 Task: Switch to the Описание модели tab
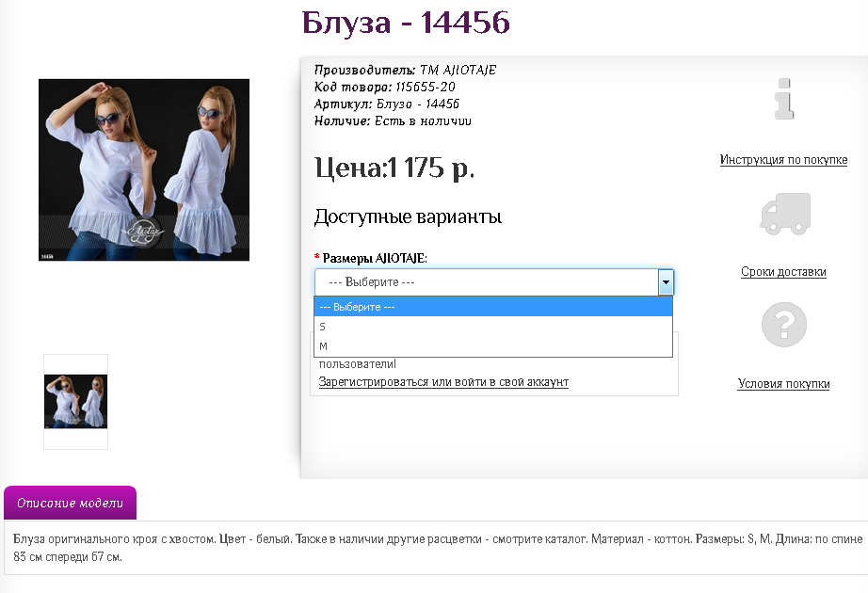[70, 503]
